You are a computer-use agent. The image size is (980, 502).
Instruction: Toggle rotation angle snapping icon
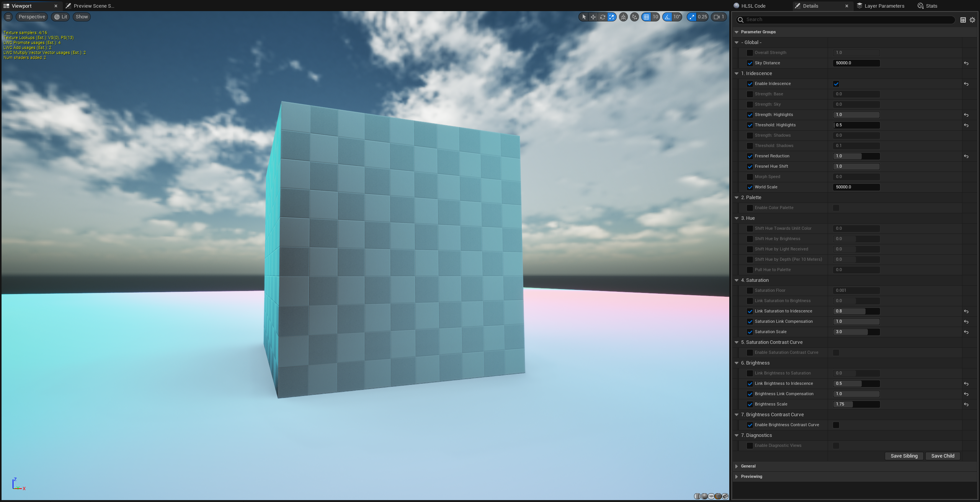[668, 17]
